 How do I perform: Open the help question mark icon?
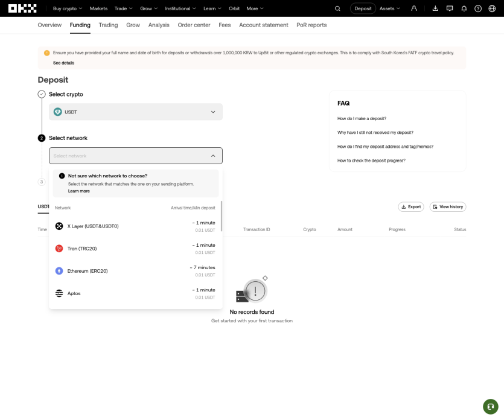[x=478, y=8]
